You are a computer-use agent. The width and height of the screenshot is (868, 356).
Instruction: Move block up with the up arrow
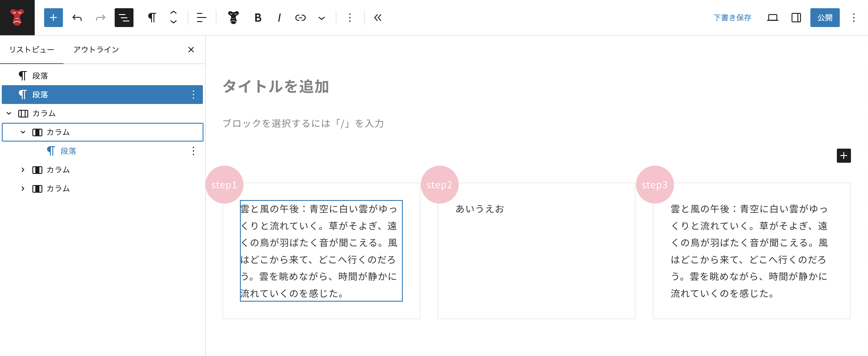pos(173,12)
